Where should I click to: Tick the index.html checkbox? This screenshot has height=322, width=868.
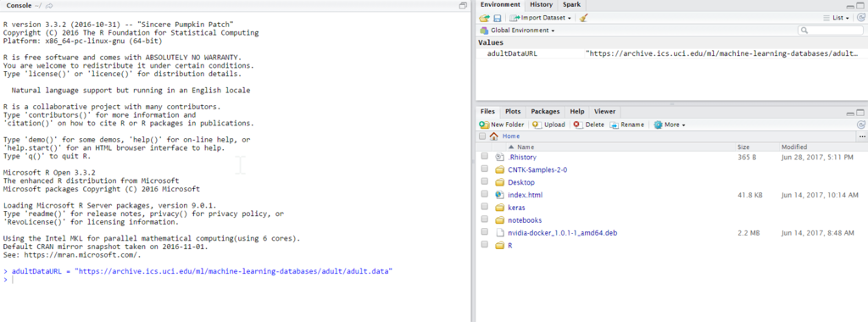[484, 194]
